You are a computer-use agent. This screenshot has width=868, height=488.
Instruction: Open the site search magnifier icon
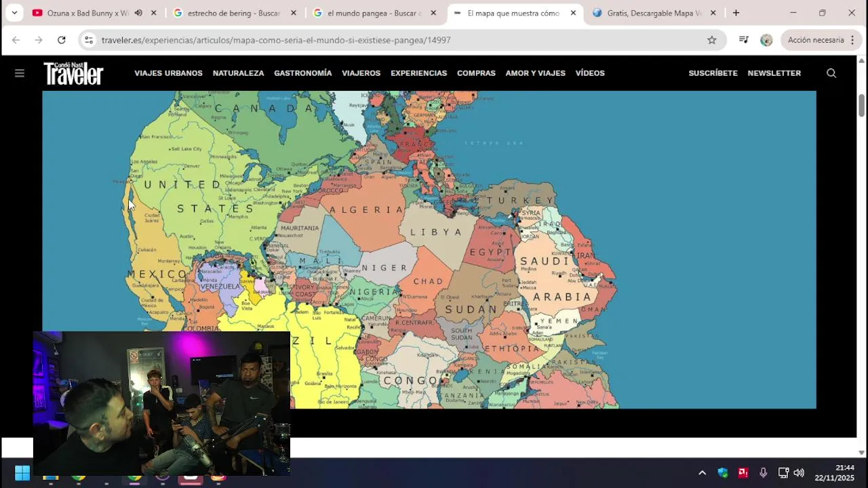831,73
